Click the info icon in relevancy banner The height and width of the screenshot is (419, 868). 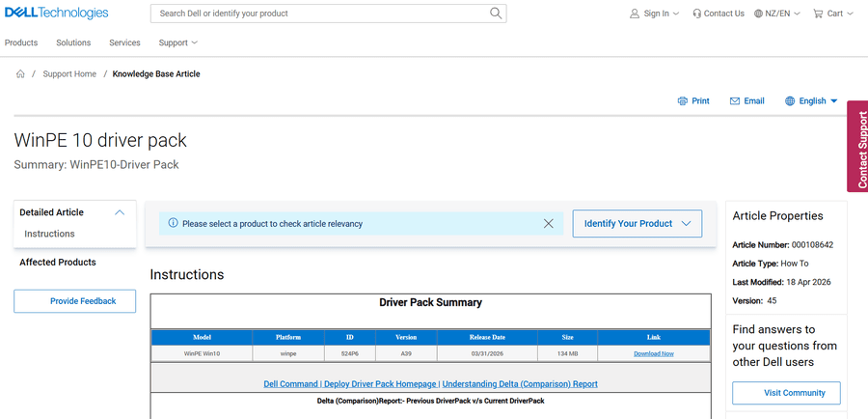pyautogui.click(x=174, y=223)
